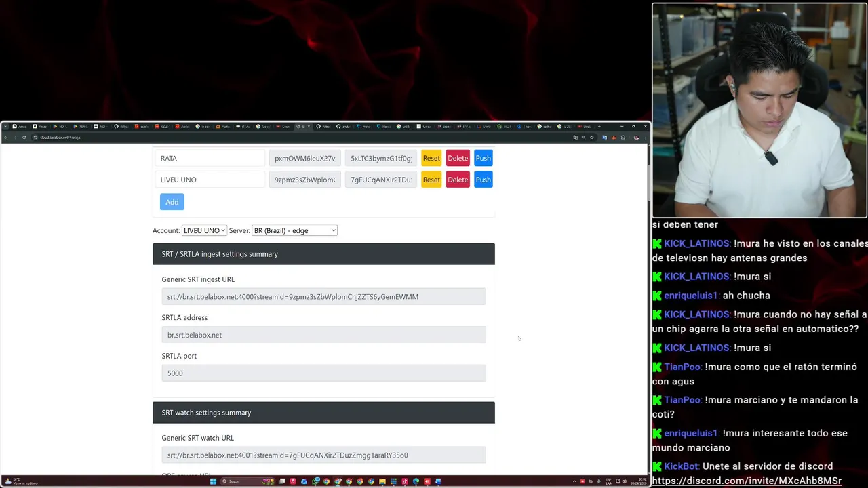Image resolution: width=868 pixels, height=488 pixels.
Task: Open the Chrome three-dot menu
Action: point(646,138)
